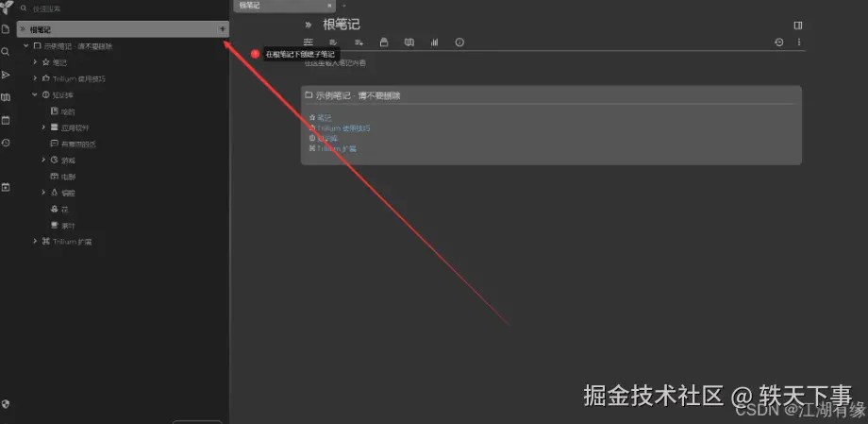This screenshot has height=424, width=868.
Task: Click the protected session shield icon
Action: (6, 403)
